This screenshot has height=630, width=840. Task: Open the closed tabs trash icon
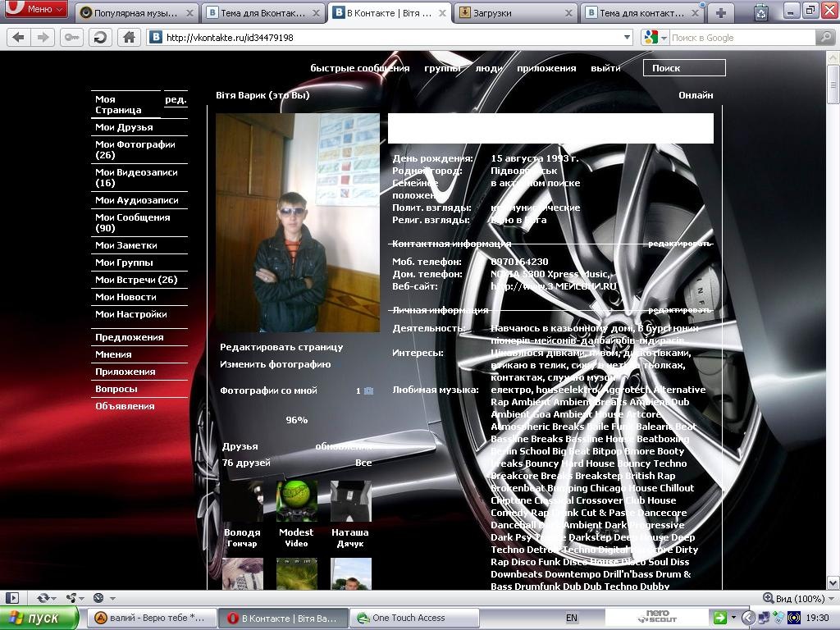761,12
